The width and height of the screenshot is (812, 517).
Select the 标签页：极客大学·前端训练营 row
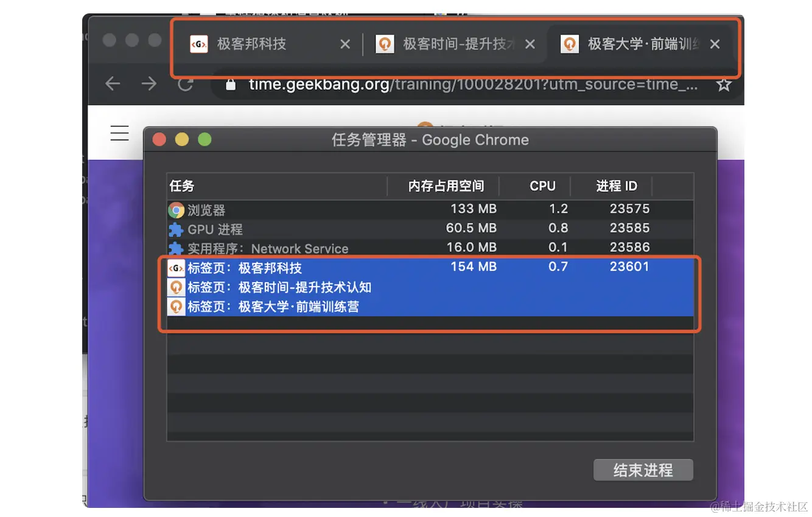pos(430,307)
